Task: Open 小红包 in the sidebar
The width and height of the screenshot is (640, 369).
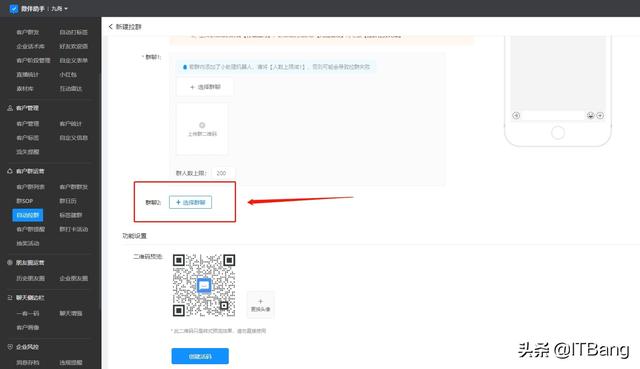Action: point(68,75)
